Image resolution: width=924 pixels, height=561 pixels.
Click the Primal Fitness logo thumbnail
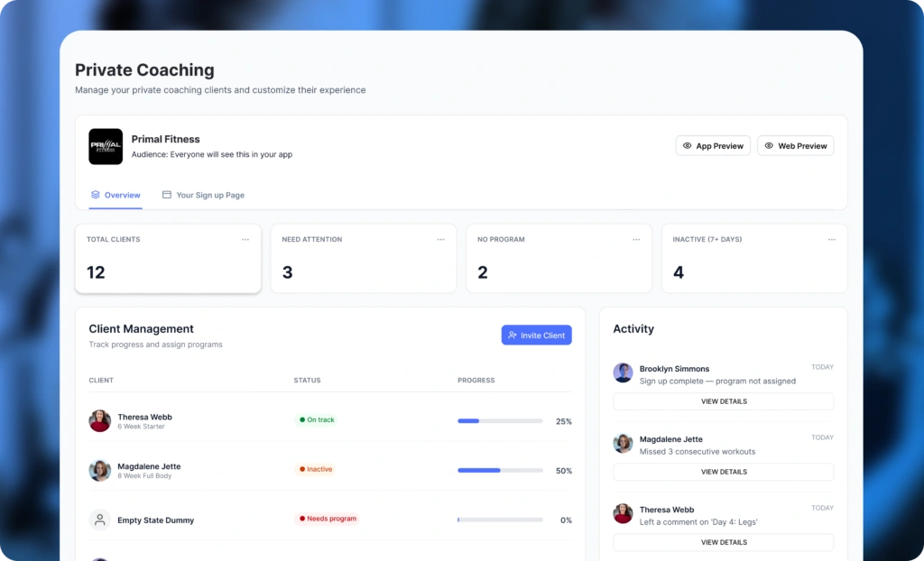point(106,146)
